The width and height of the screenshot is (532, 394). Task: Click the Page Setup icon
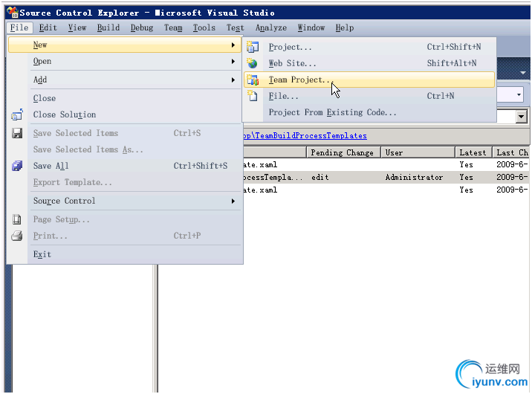pos(16,219)
